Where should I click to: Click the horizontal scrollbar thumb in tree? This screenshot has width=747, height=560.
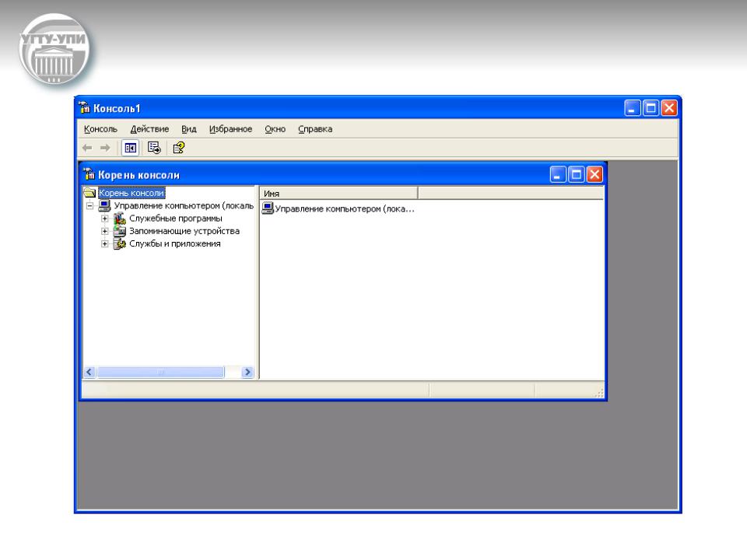pyautogui.click(x=160, y=372)
